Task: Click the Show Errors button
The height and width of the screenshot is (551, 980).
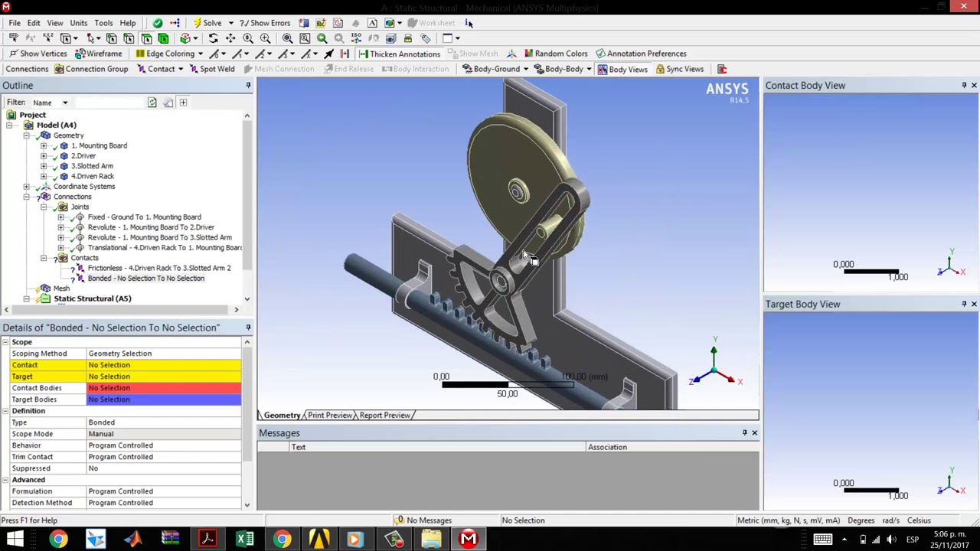Action: pyautogui.click(x=265, y=23)
